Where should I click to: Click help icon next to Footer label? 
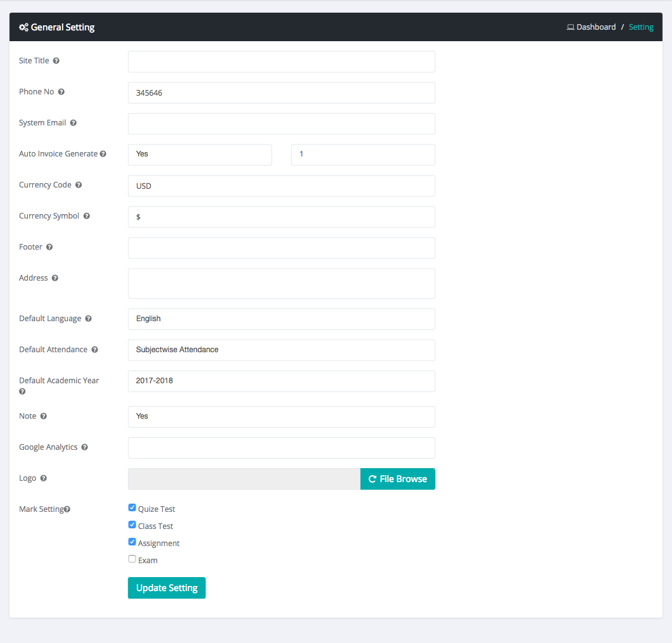tap(49, 247)
